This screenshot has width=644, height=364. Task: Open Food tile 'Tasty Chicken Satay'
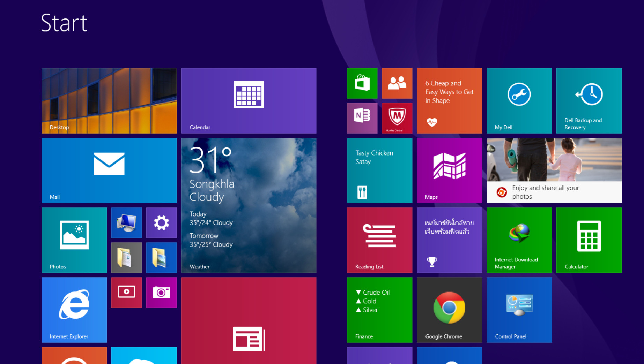pyautogui.click(x=379, y=170)
